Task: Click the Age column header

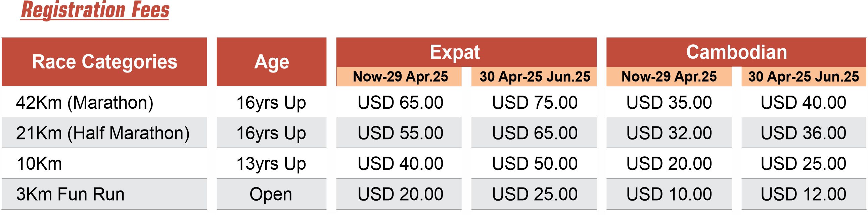Action: [x=272, y=62]
